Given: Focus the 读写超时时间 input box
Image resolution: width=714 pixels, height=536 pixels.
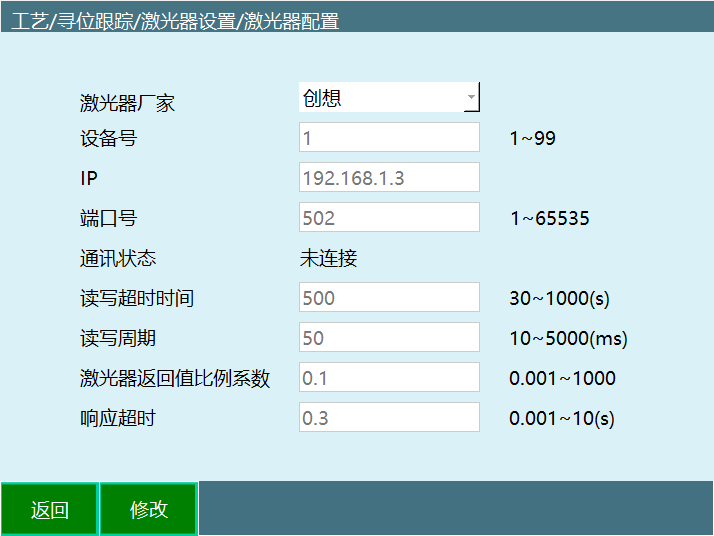Looking at the screenshot, I should (x=389, y=298).
